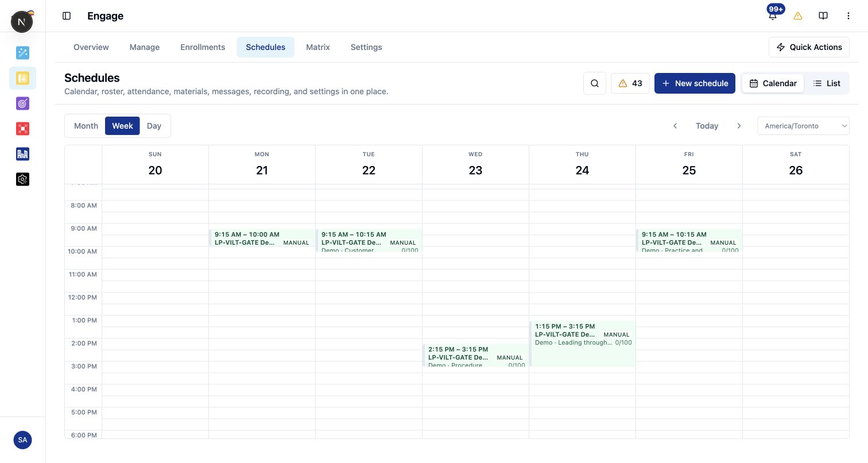Open Friday 9:15 AM – 10:15 AM event
Image resolution: width=868 pixels, height=463 pixels.
tap(689, 241)
